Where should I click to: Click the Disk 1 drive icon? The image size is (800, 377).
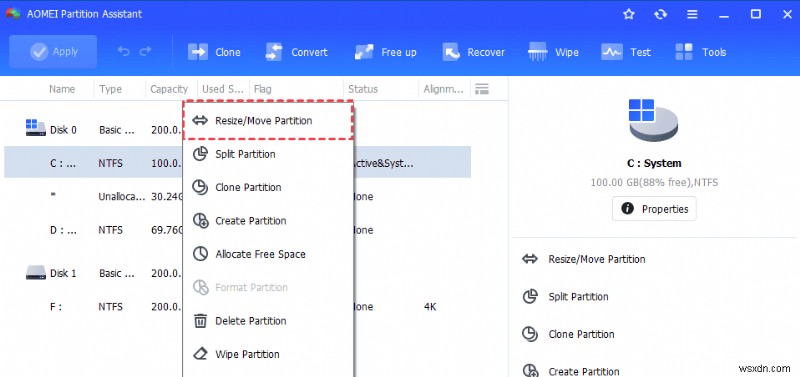pos(35,272)
